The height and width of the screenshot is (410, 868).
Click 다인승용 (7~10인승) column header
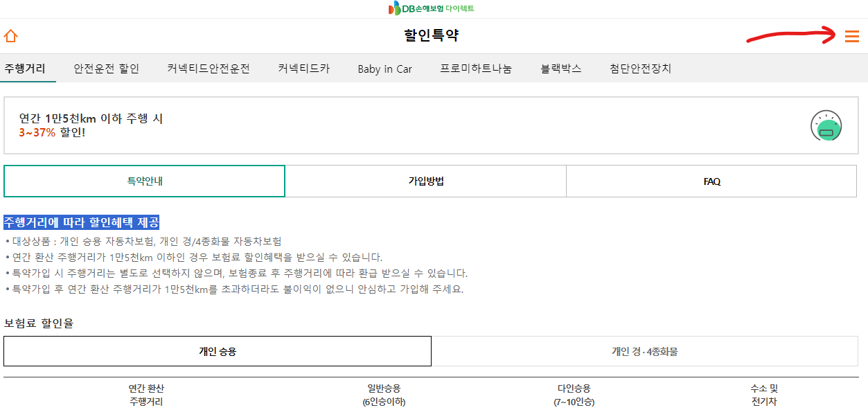(x=574, y=395)
